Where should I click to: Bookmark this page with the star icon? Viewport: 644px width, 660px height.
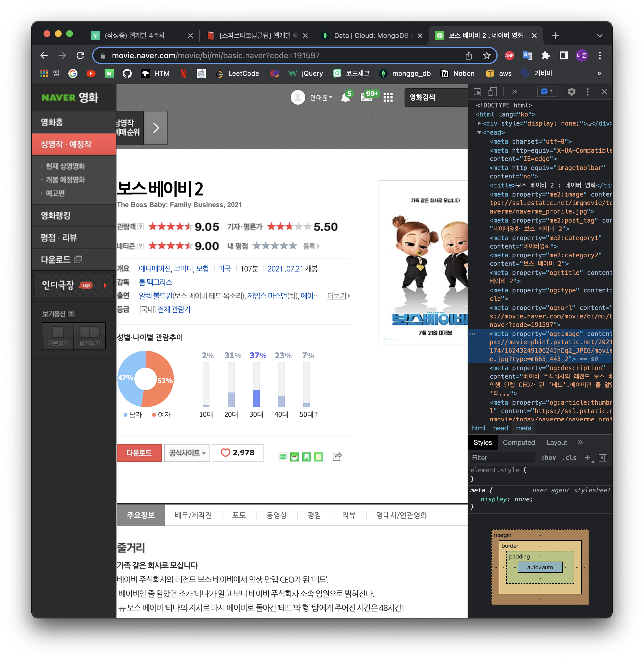pos(486,55)
